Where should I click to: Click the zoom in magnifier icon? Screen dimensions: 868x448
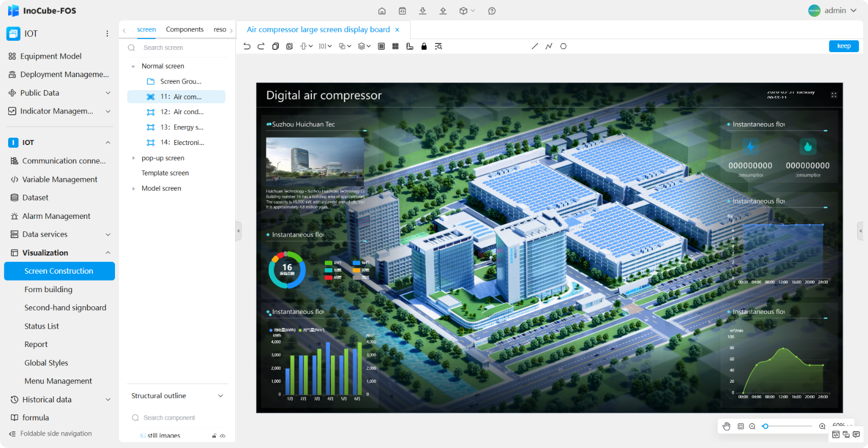coord(822,426)
